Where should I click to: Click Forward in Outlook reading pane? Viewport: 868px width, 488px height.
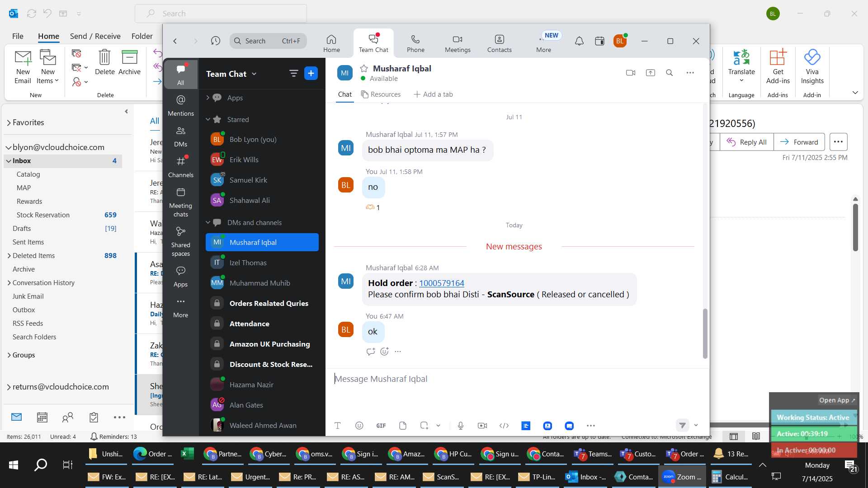click(x=799, y=142)
